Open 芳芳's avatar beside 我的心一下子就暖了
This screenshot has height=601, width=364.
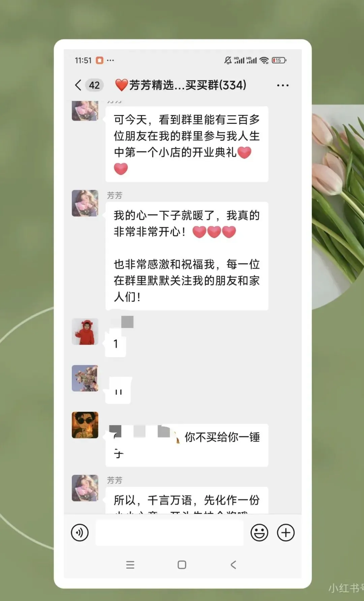tap(85, 203)
